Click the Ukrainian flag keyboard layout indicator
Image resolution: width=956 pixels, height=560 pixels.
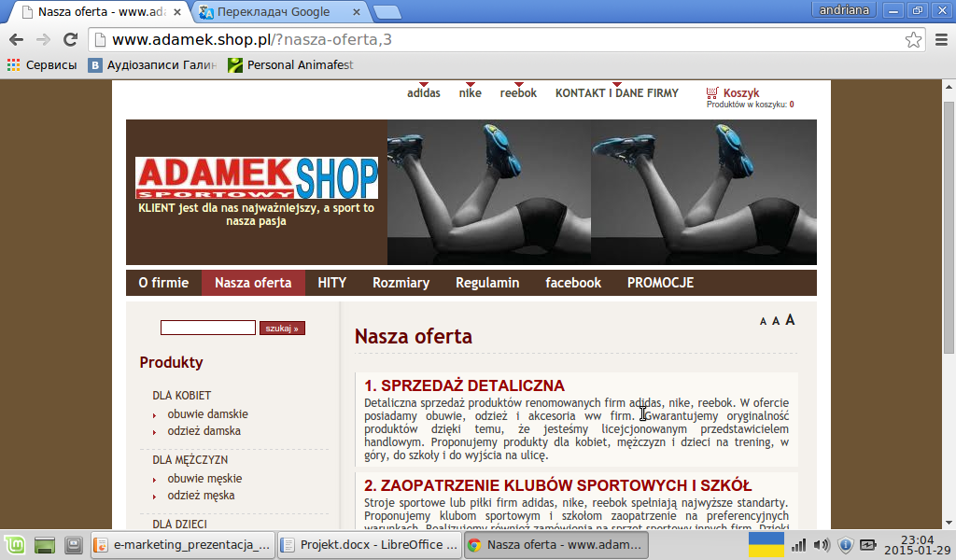[x=766, y=545]
